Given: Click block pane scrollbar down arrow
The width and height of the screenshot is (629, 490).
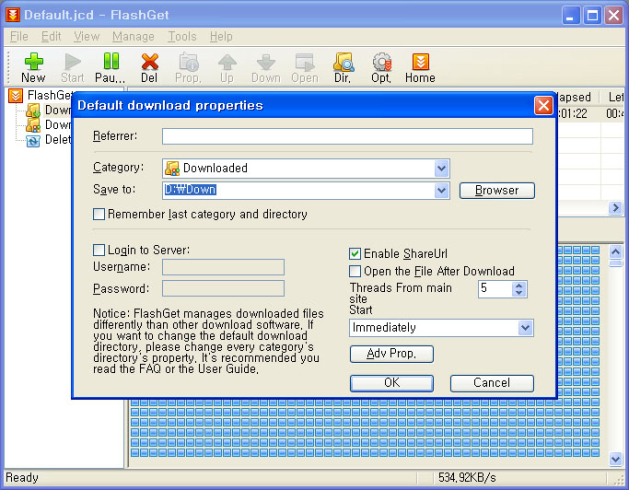Looking at the screenshot, I should [x=615, y=458].
